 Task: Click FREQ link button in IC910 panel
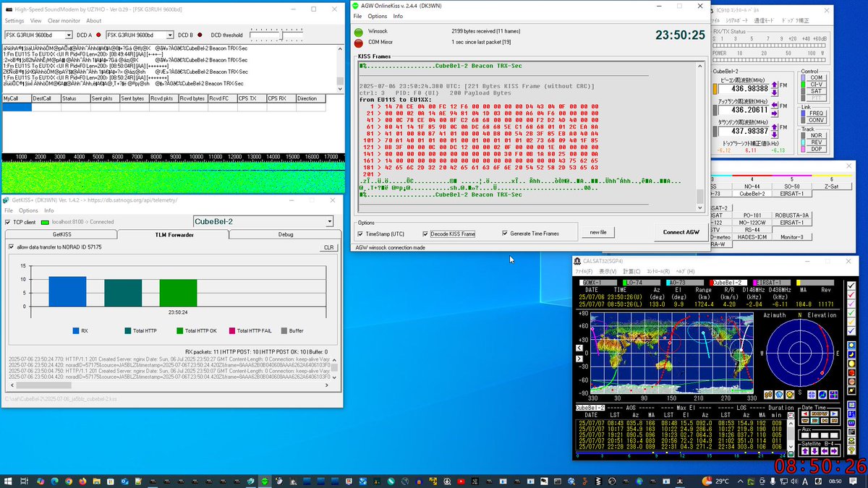(x=817, y=113)
